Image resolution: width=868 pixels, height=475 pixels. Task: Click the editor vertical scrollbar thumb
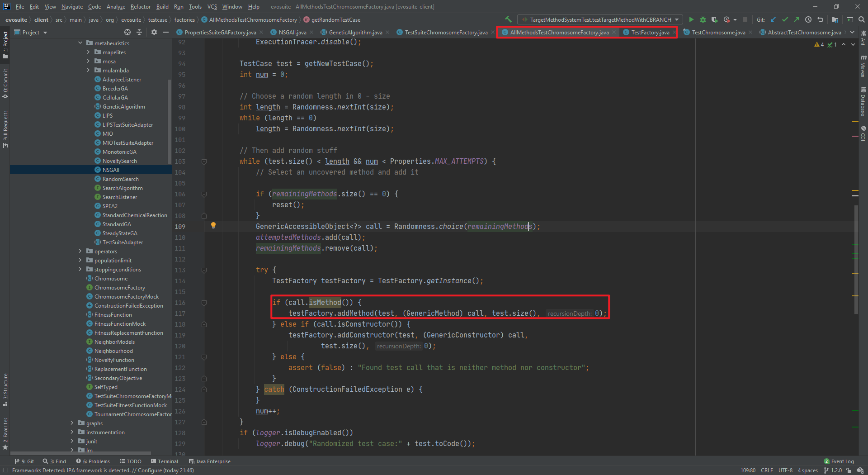point(856,260)
